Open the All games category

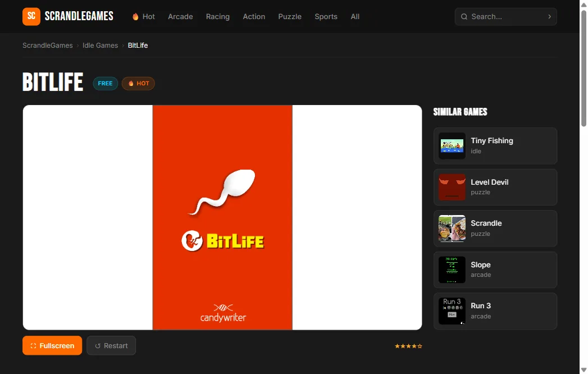tap(355, 16)
